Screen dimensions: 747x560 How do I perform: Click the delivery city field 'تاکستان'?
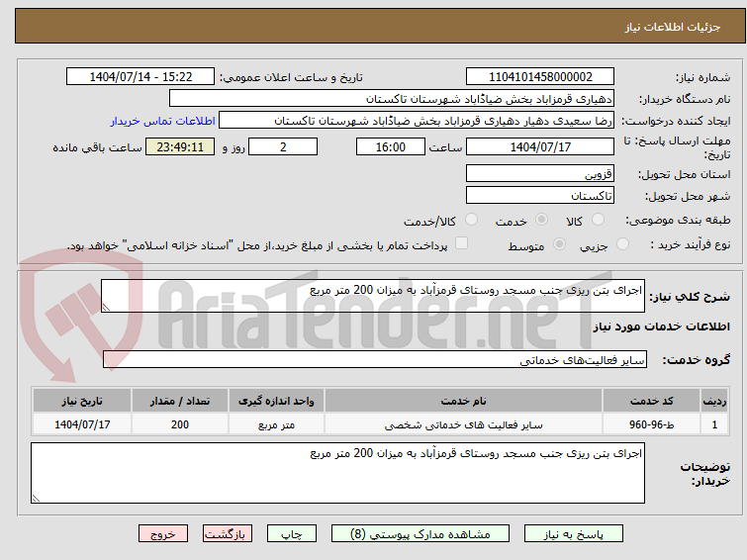coord(540,195)
